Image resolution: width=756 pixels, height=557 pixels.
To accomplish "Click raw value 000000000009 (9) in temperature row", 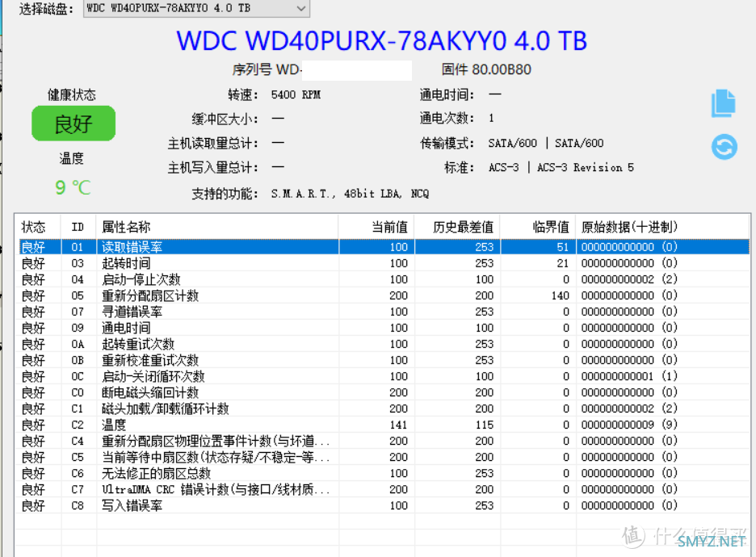I will [629, 425].
